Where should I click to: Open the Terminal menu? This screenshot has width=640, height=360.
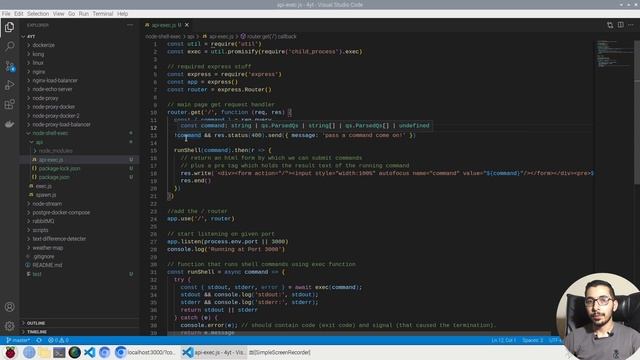[102, 13]
